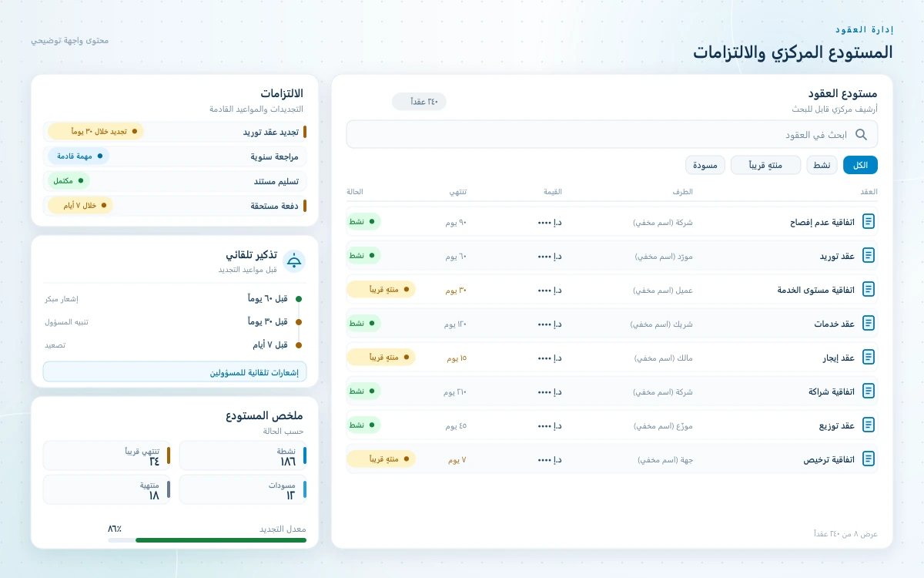Click document icon for عقد توريد row
Image resolution: width=924 pixels, height=578 pixels.
pos(869,256)
